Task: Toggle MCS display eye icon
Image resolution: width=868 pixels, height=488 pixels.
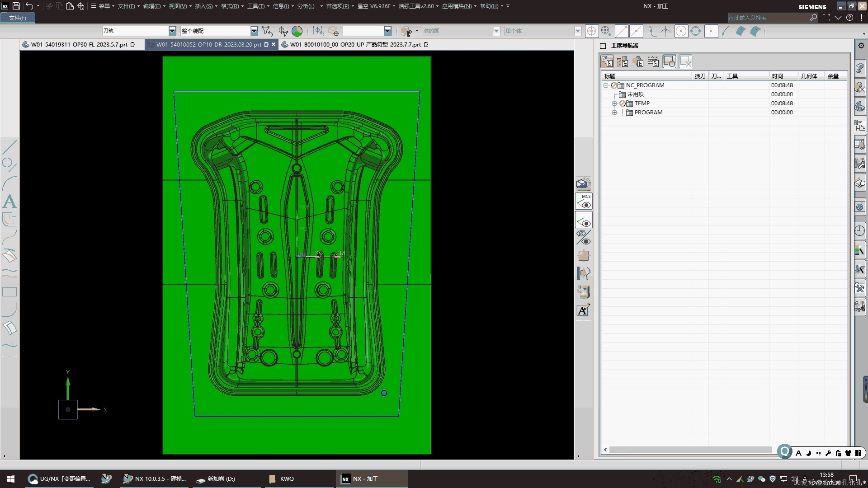Action: tap(584, 202)
